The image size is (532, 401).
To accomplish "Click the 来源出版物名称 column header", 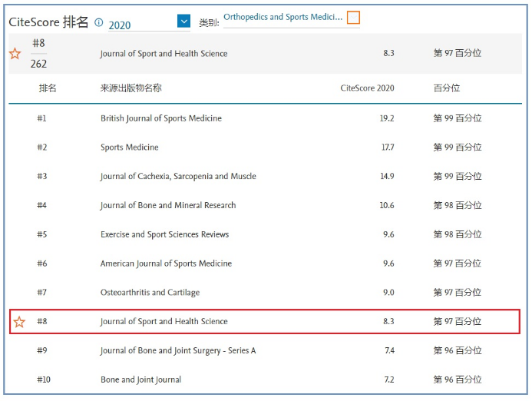I will tap(131, 88).
